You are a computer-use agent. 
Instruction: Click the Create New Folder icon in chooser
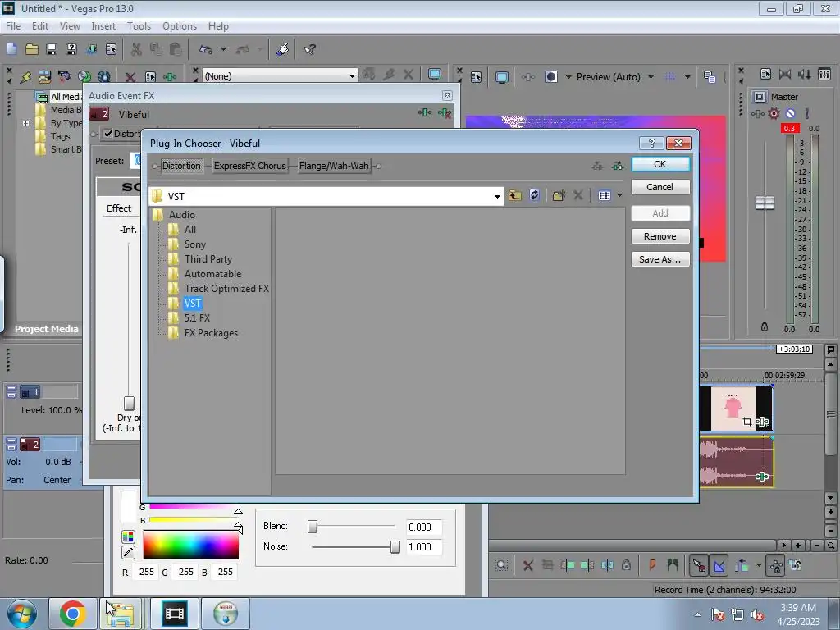pyautogui.click(x=559, y=195)
